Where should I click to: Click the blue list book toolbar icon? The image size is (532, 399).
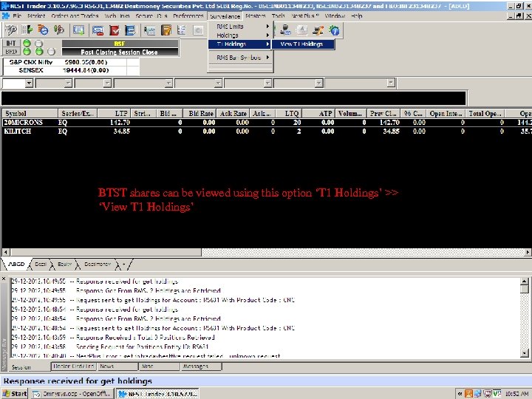130,30
